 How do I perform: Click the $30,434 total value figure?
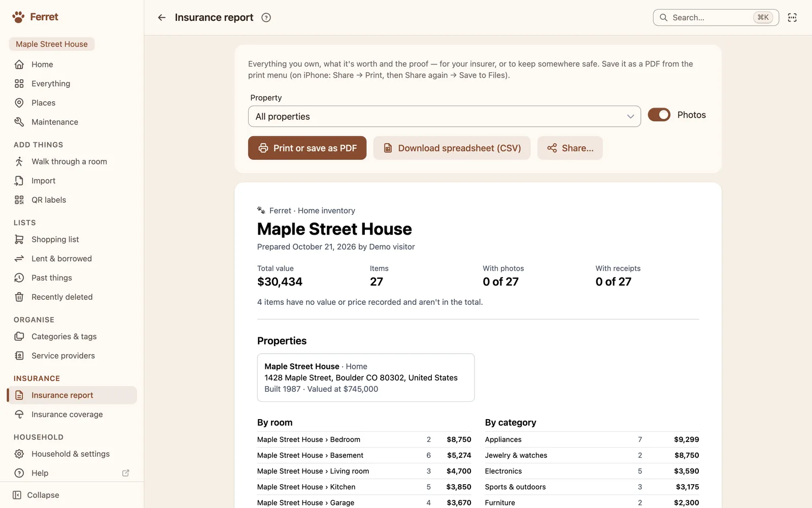tap(280, 282)
